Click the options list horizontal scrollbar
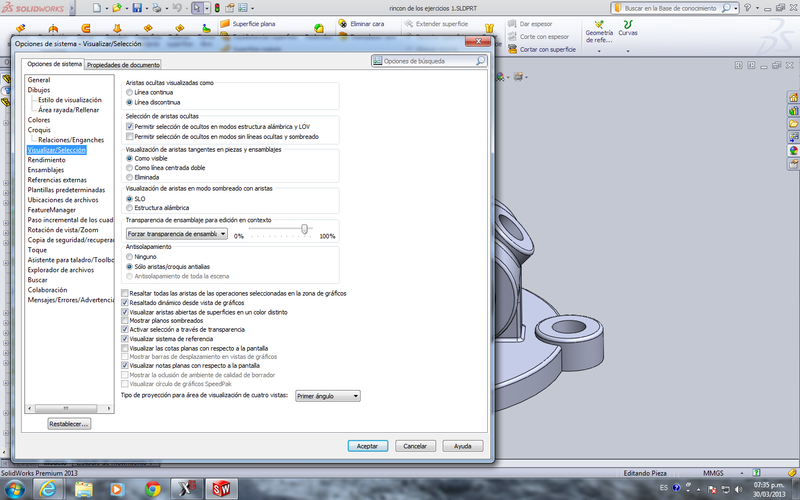This screenshot has height=500, width=800. 69,408
